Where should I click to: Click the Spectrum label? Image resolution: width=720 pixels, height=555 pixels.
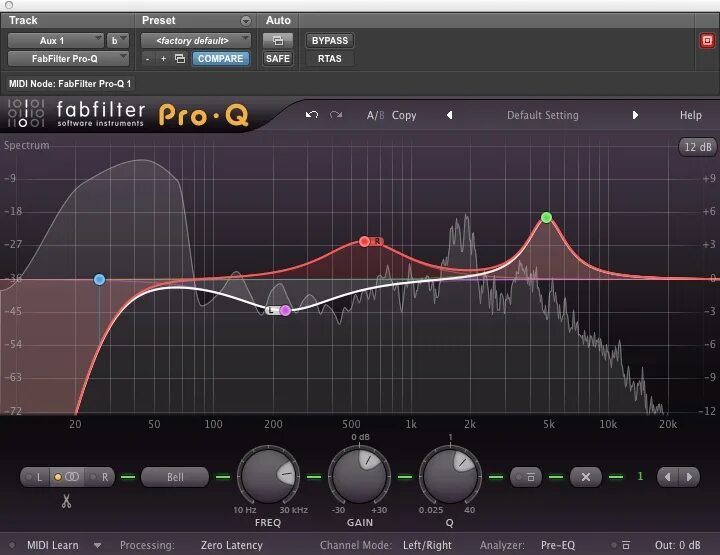[26, 145]
